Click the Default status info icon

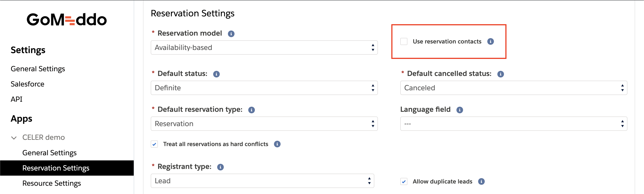click(216, 74)
